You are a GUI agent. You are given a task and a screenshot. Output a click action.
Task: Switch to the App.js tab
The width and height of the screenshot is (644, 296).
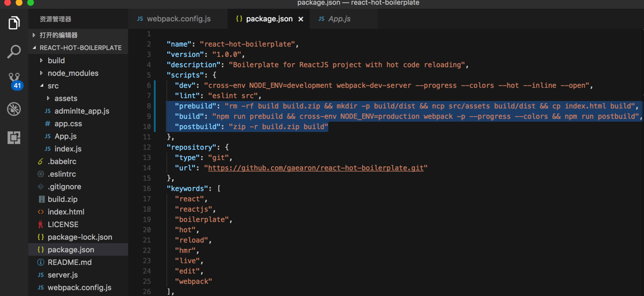(x=339, y=19)
